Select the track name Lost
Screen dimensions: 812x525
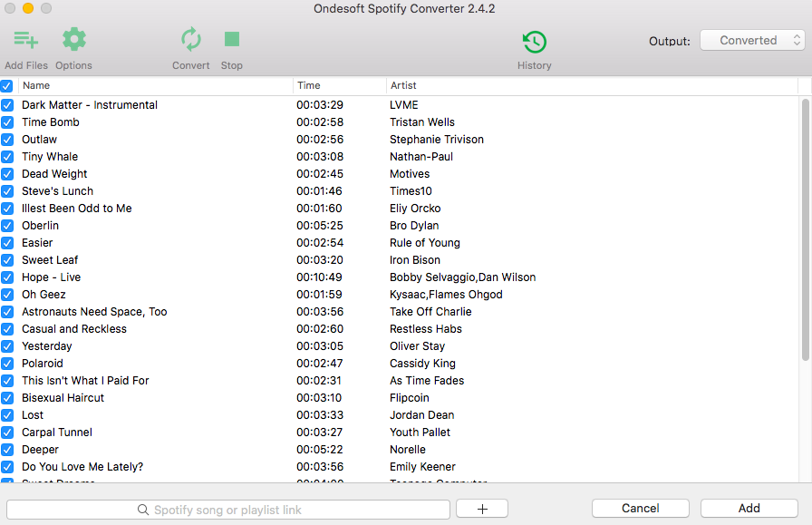tap(33, 415)
